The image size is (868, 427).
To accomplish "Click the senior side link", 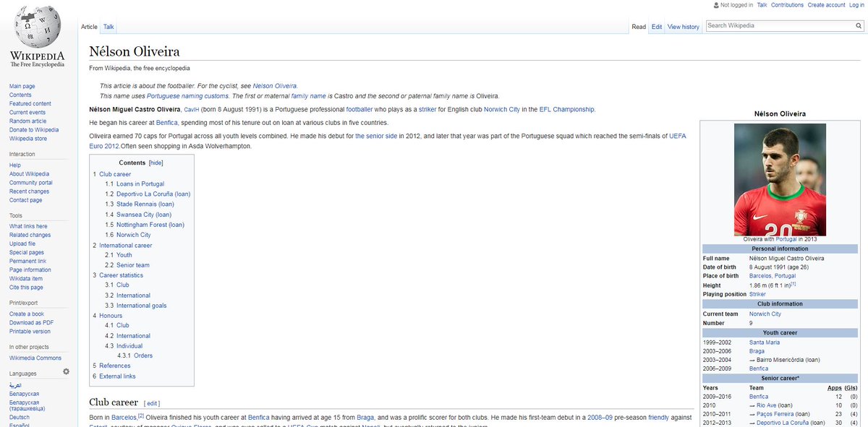I will point(376,136).
